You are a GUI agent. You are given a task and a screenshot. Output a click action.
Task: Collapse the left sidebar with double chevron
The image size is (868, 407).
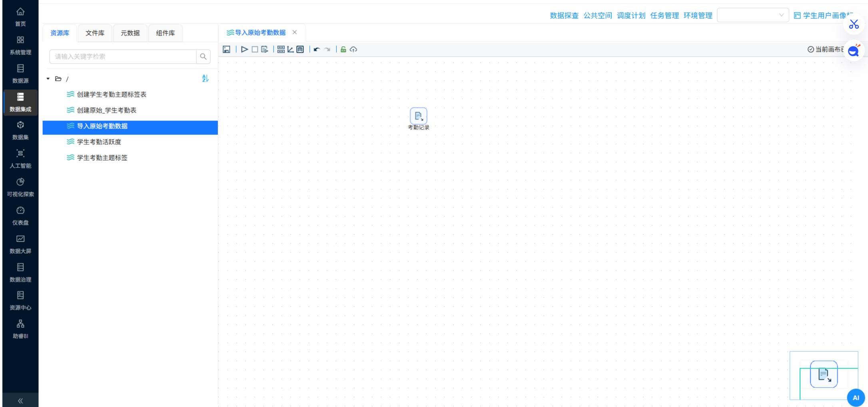(20, 400)
